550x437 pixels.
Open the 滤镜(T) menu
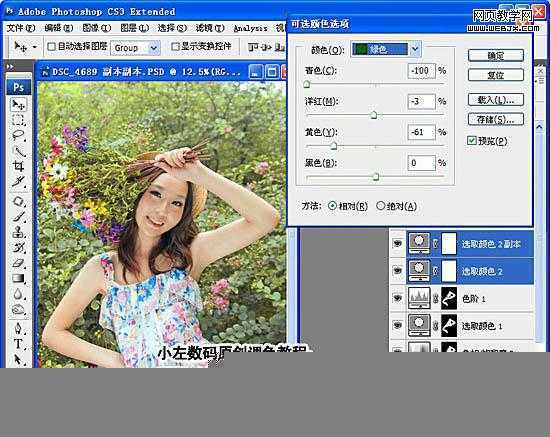coord(210,28)
